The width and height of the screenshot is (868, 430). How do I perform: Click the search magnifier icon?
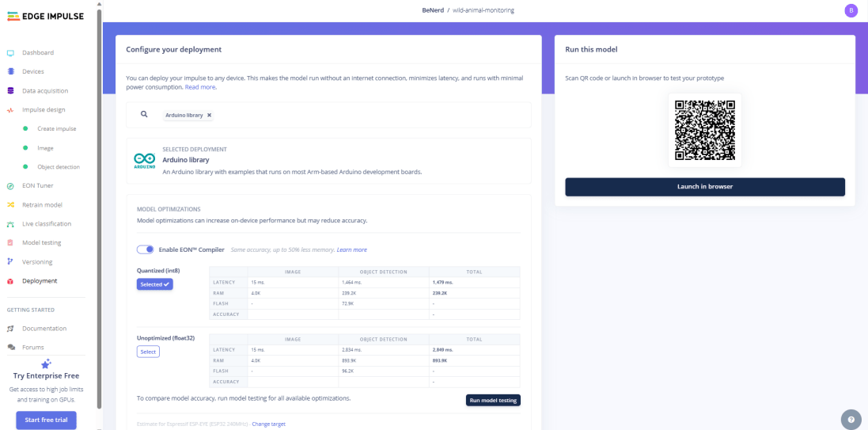point(144,114)
